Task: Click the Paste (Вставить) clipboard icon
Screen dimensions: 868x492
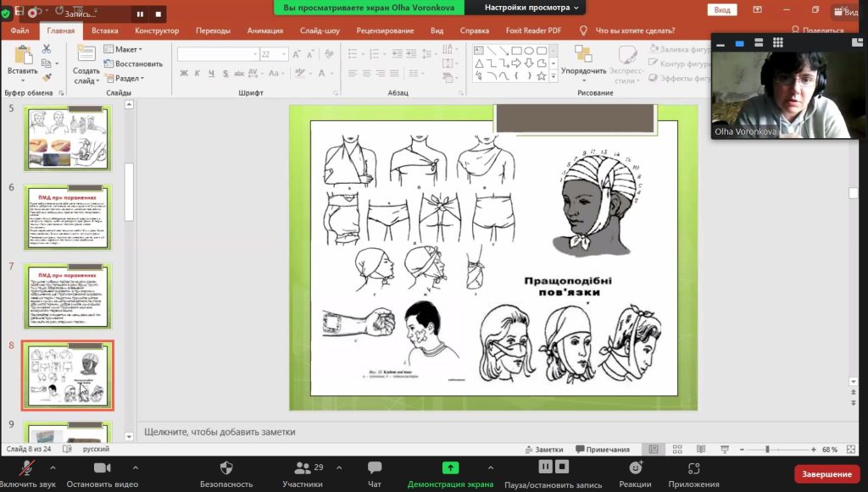Action: point(23,55)
